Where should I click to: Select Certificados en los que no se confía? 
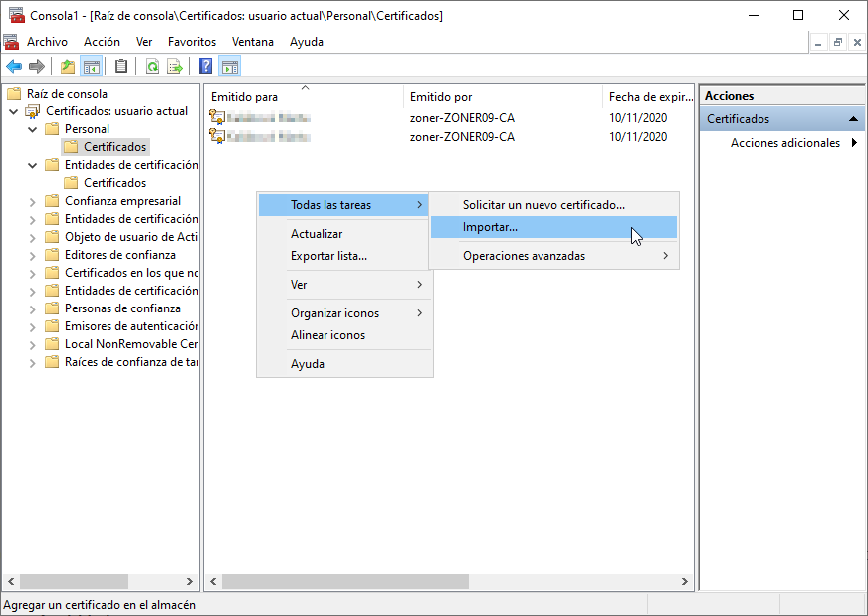pos(131,273)
